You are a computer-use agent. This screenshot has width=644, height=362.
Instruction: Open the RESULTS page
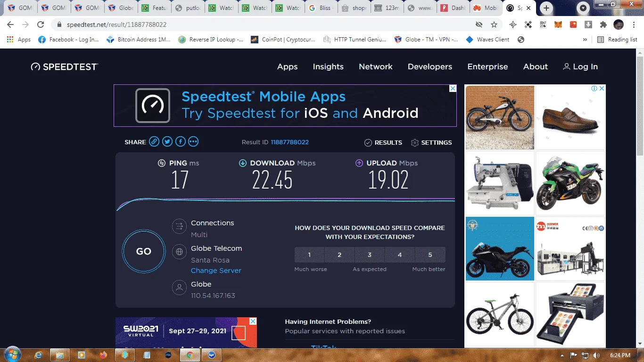(383, 142)
